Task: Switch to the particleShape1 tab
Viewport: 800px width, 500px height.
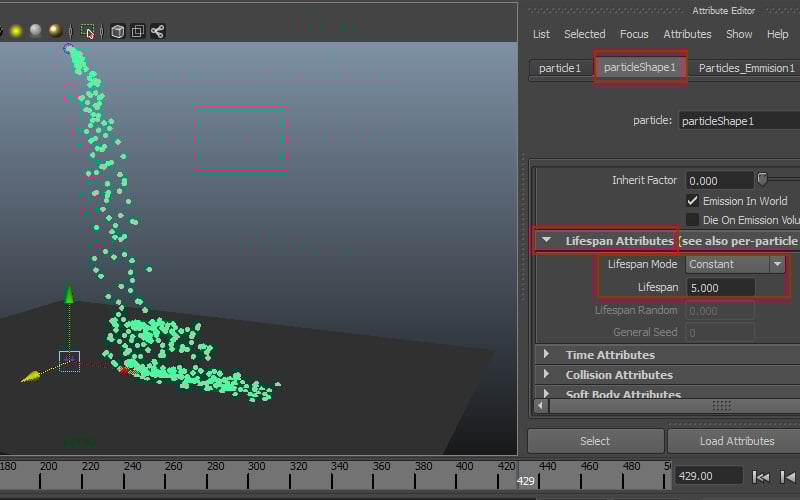Action: pos(639,67)
